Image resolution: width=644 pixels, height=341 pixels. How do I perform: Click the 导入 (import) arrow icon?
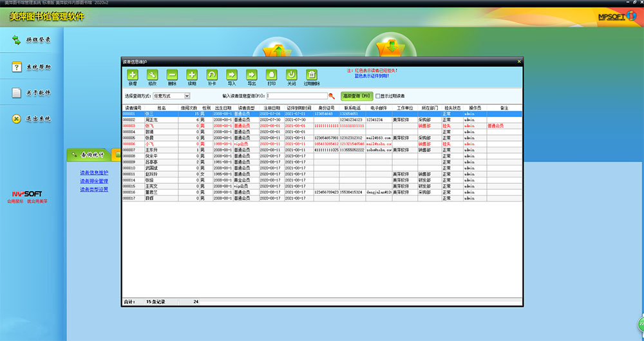click(x=232, y=75)
